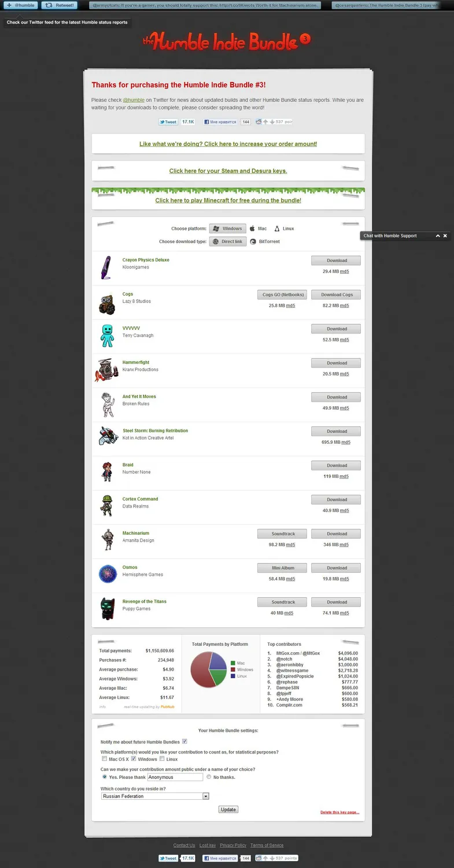454x868 pixels.
Task: Open the Steam and Desura keys link
Action: point(228,171)
